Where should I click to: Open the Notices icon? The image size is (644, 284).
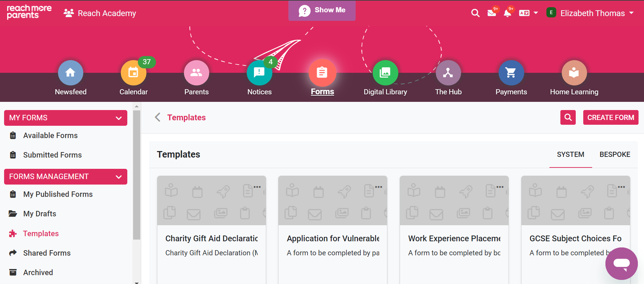pyautogui.click(x=259, y=73)
